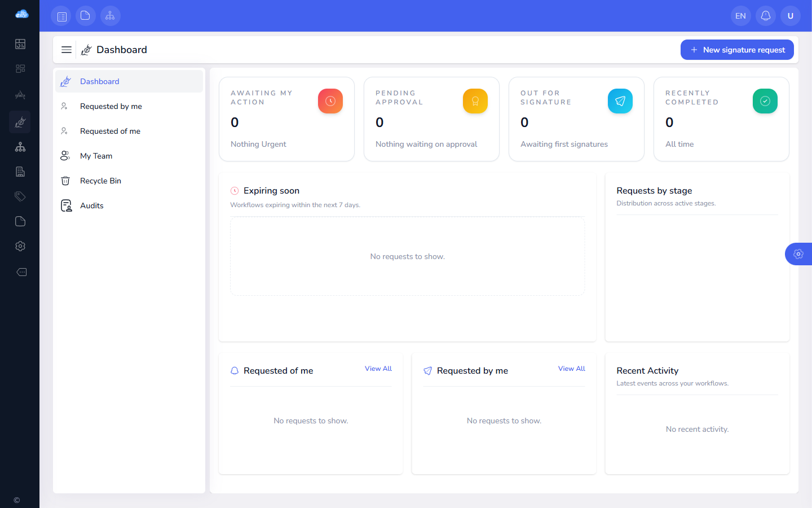Click the Recent Activity heading

[647, 371]
